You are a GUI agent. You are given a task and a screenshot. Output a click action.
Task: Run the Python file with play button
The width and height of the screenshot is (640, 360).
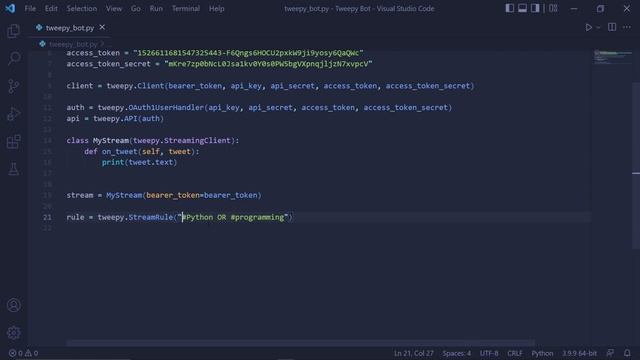(x=589, y=27)
